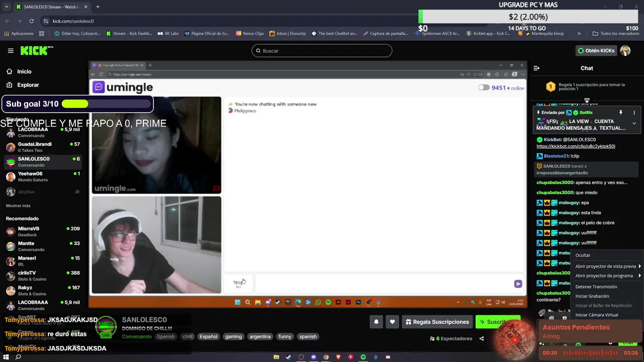Image resolution: width=644 pixels, height=362 pixels.
Task: Collapse chat panel with arrow icon
Action: [x=536, y=68]
